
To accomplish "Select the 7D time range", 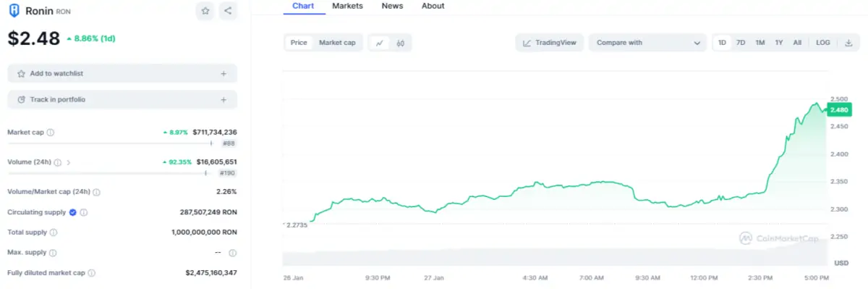I will click(741, 43).
